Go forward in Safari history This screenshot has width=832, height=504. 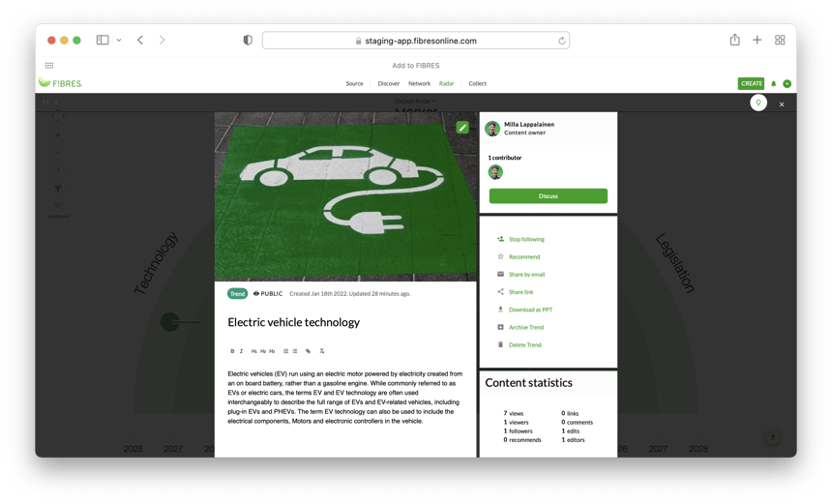pyautogui.click(x=162, y=40)
